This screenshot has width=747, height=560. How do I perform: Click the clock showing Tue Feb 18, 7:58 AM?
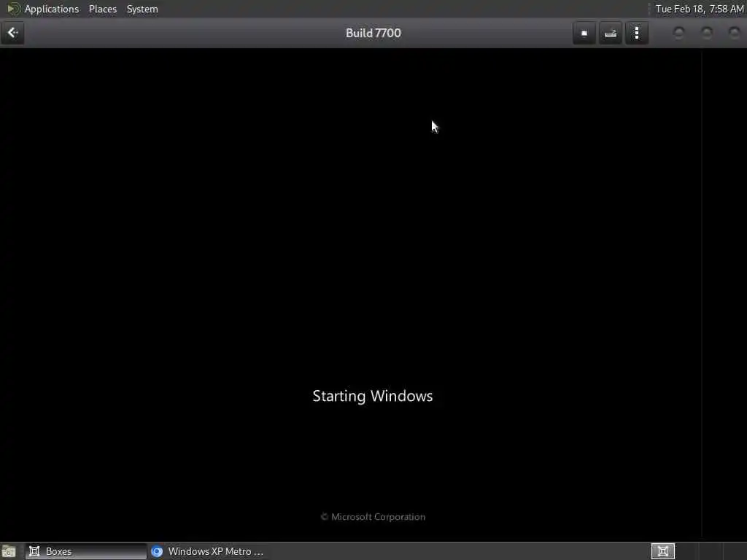(x=699, y=9)
